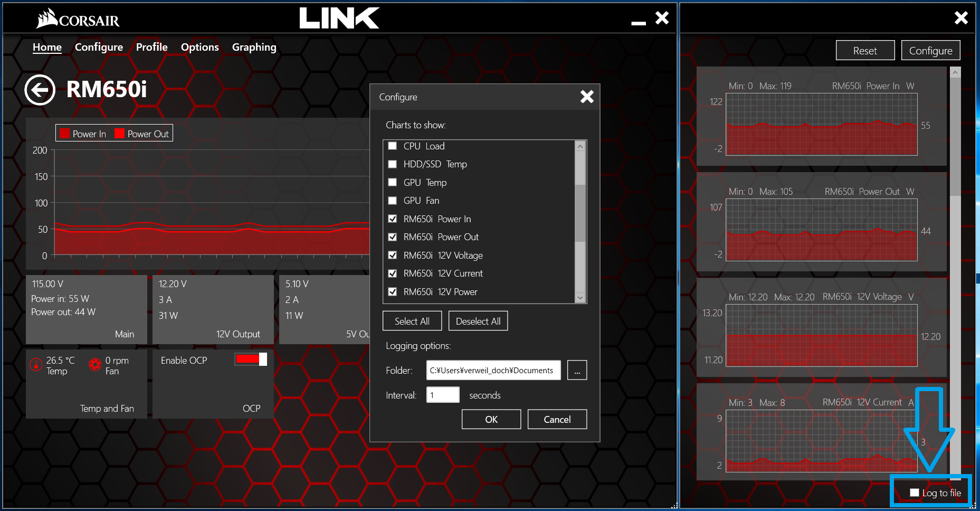Click the fan icon in Temp and Fan
This screenshot has width=980, height=511.
(95, 364)
